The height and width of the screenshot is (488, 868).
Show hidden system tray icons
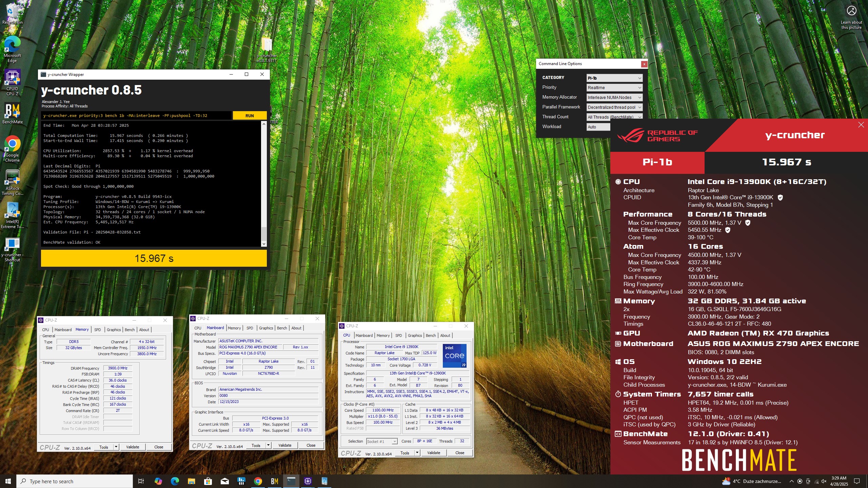791,481
